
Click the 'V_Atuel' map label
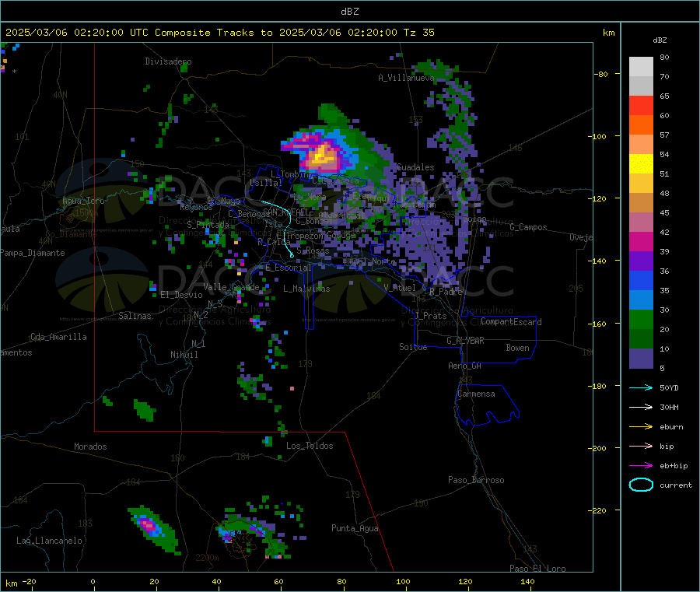point(400,288)
